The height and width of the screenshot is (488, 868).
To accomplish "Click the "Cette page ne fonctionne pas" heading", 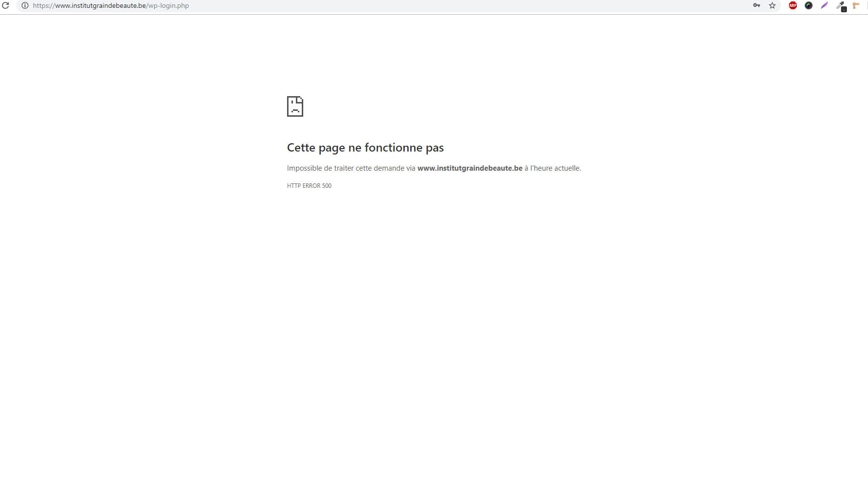I will [x=365, y=148].
